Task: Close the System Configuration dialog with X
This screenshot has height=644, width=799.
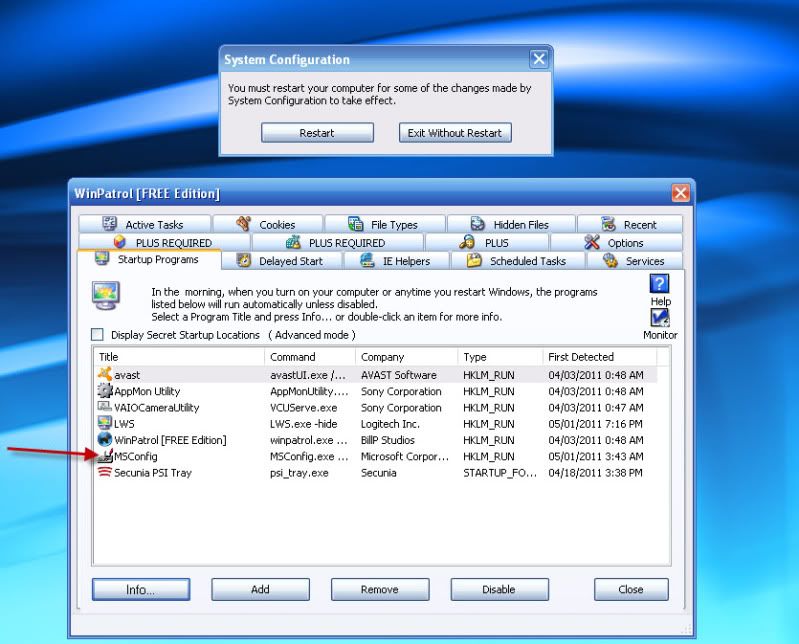Action: (539, 59)
